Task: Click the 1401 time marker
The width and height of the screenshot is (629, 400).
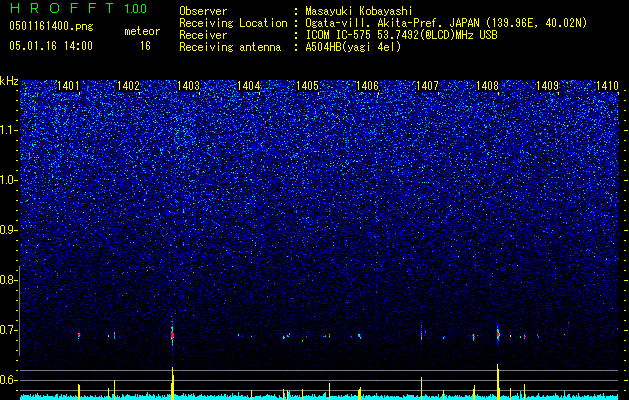Action: pyautogui.click(x=69, y=86)
